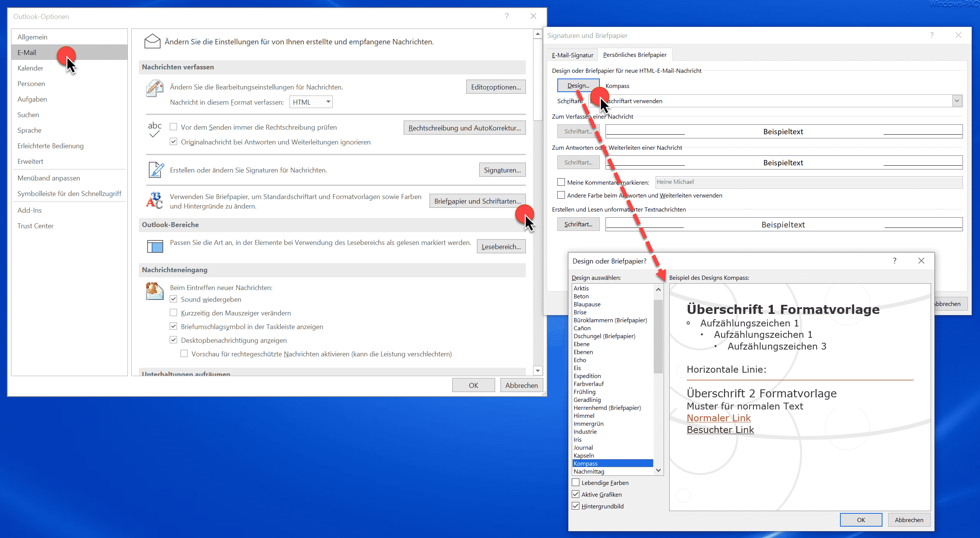Switch to Persönliches Briefpapier tab

[635, 55]
